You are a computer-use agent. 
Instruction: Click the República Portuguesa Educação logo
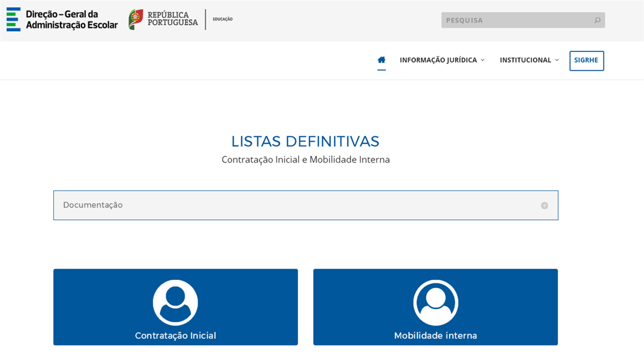181,19
